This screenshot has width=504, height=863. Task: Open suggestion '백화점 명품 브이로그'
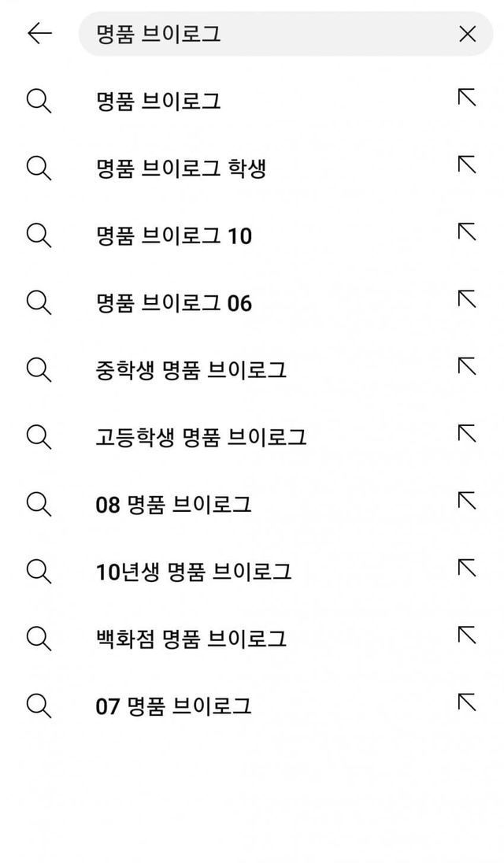pyautogui.click(x=191, y=639)
